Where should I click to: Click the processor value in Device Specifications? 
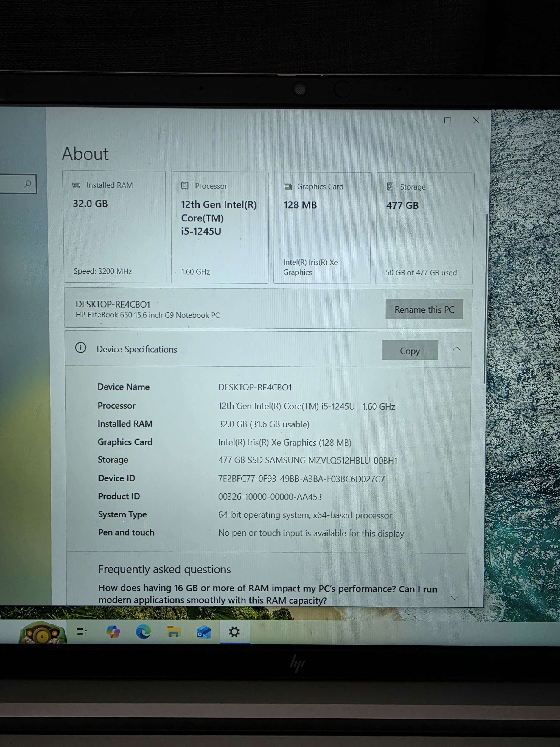pos(307,406)
